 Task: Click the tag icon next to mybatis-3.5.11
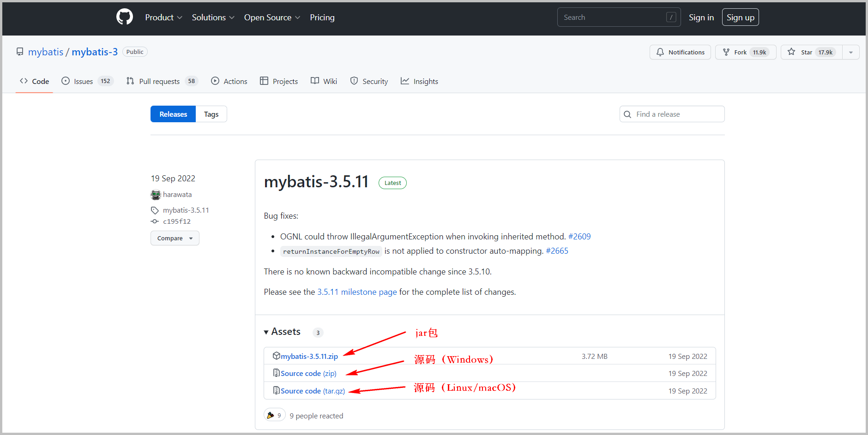[x=155, y=210]
